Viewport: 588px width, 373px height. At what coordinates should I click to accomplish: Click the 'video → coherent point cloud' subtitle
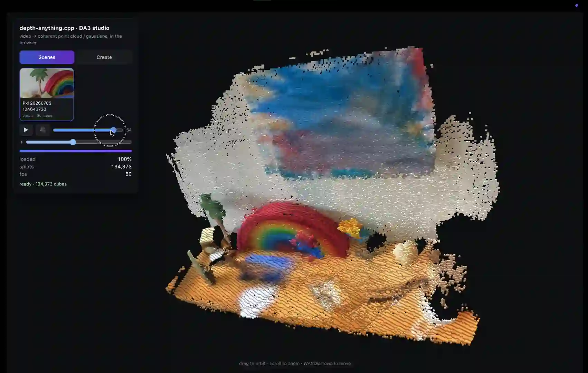70,39
